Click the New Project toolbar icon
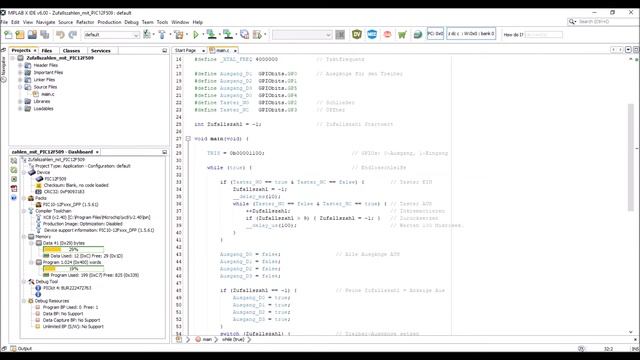 click(x=20, y=35)
